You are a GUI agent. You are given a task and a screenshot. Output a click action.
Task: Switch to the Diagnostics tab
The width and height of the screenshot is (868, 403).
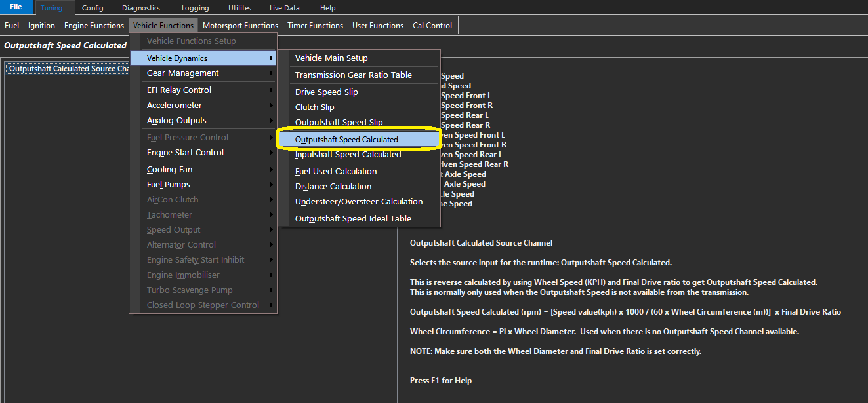[x=140, y=8]
